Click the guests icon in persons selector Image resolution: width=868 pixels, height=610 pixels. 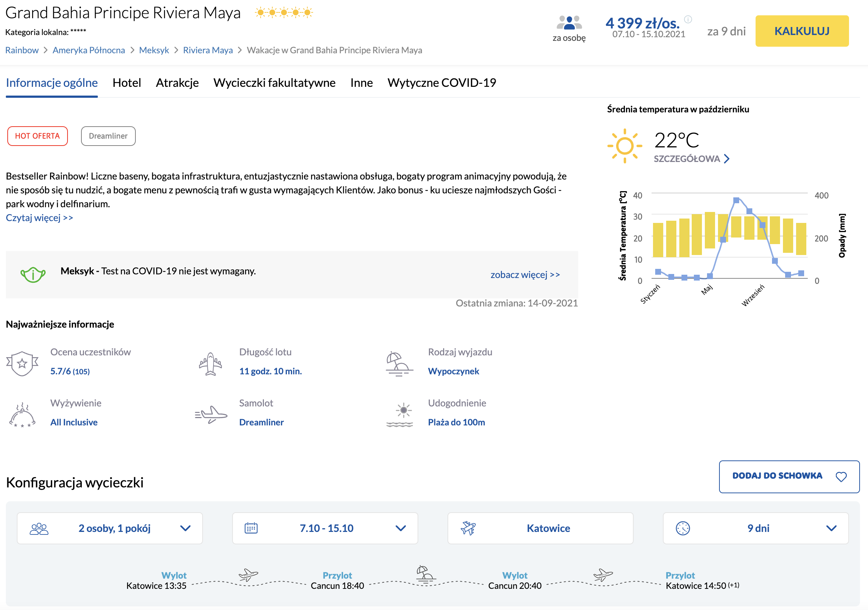point(39,528)
